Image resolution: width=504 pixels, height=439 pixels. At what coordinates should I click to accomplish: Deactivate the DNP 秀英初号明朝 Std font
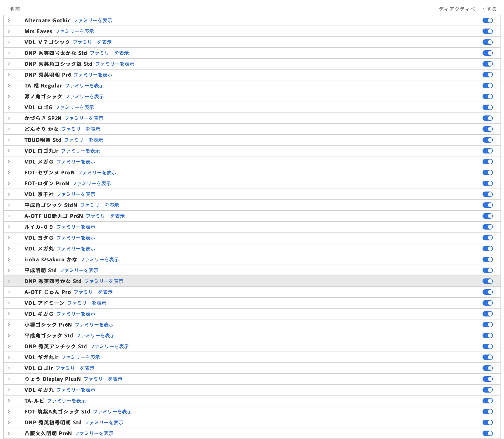488,422
